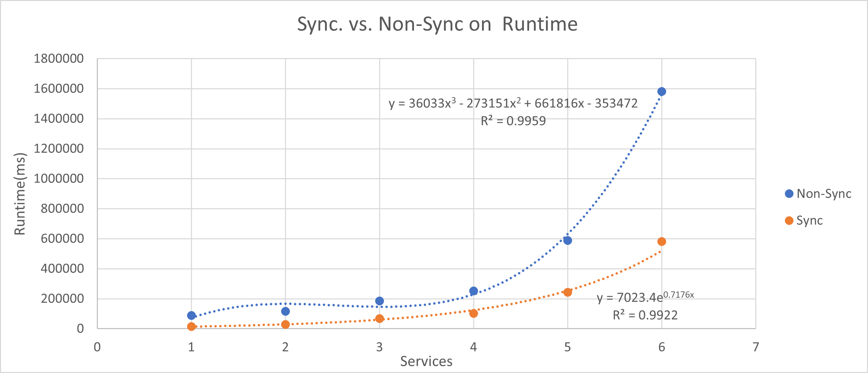The image size is (868, 373).
Task: Select the "Runtime(ms)" vertical axis title
Action: (x=20, y=194)
